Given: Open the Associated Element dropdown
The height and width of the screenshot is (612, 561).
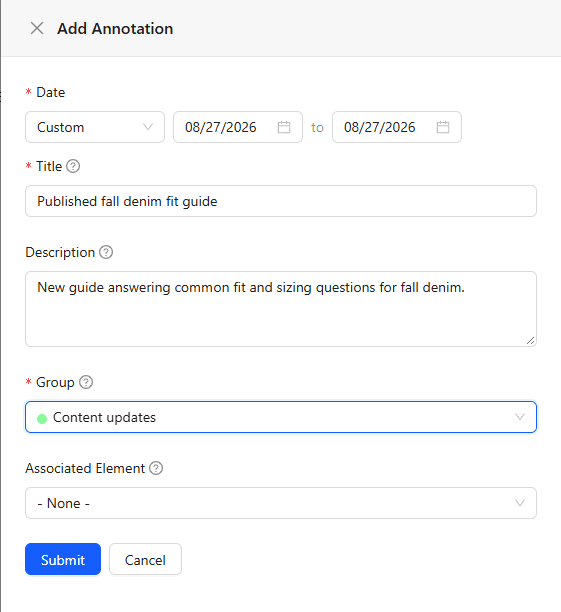Looking at the screenshot, I should (281, 503).
